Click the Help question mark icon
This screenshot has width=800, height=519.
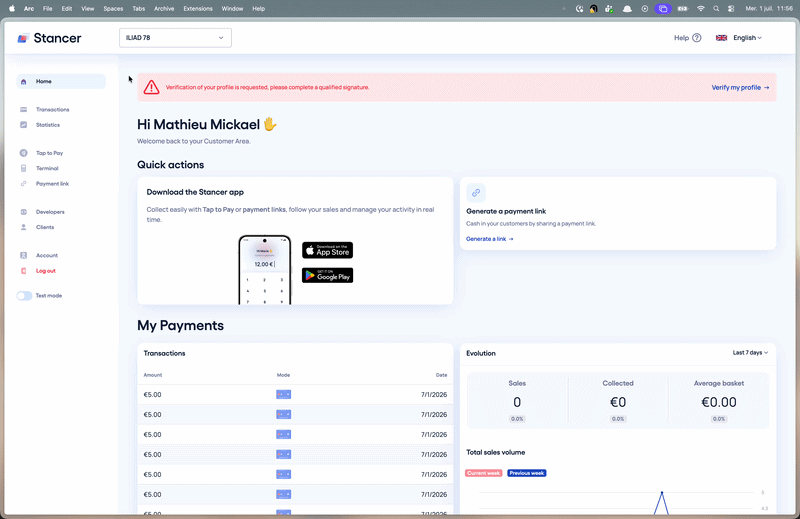pos(697,38)
